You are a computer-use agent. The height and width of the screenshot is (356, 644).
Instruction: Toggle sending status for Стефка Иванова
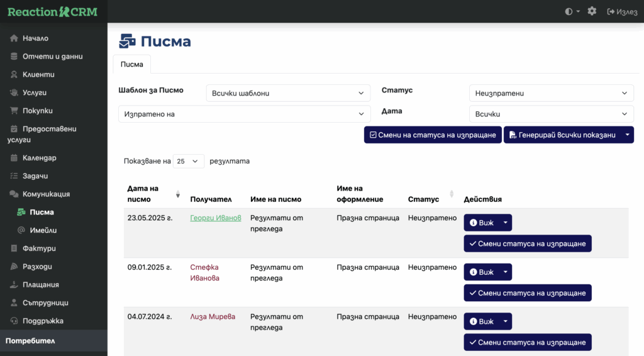click(x=527, y=293)
